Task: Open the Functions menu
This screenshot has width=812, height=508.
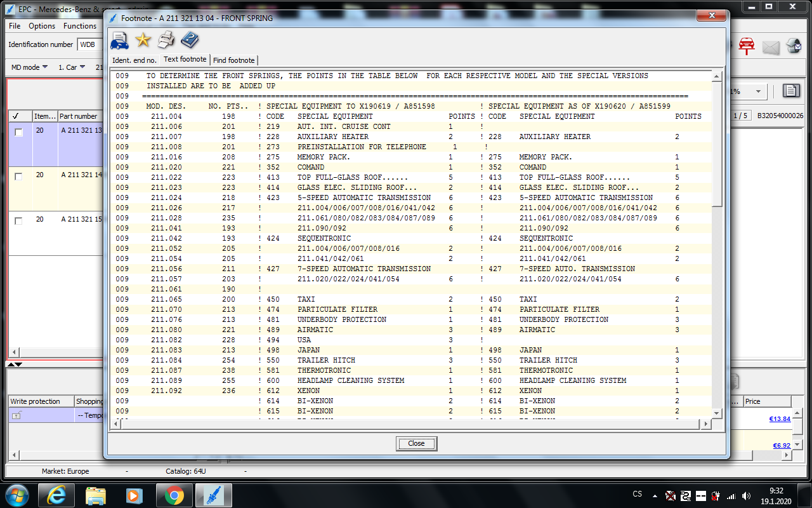Action: tap(80, 26)
